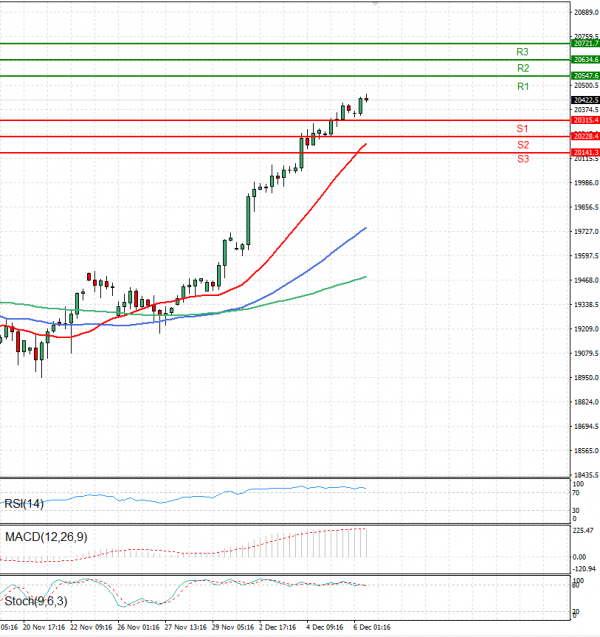Select the S3 support label
600x637 pixels.
pos(522,160)
